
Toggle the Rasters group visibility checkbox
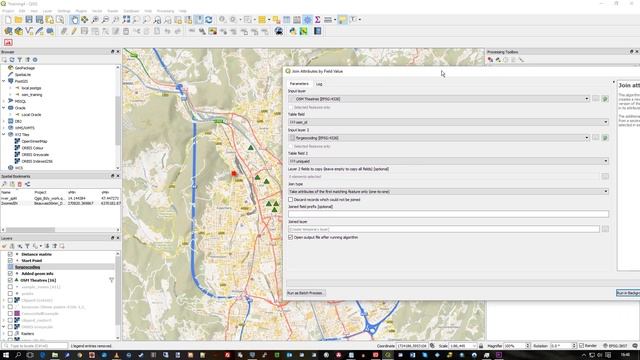[x=10, y=333]
